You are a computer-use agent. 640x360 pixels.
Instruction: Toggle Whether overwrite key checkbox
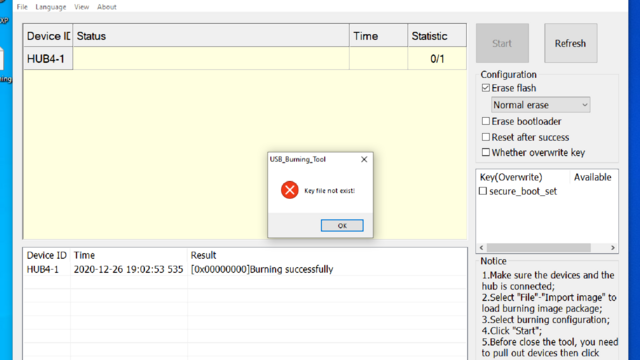[486, 152]
